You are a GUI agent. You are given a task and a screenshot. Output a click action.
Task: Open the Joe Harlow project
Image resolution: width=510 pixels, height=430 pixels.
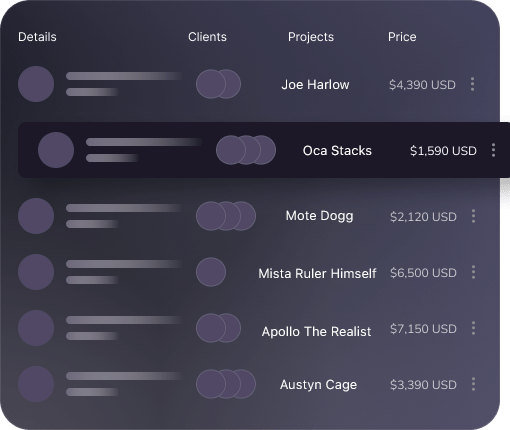coord(315,85)
